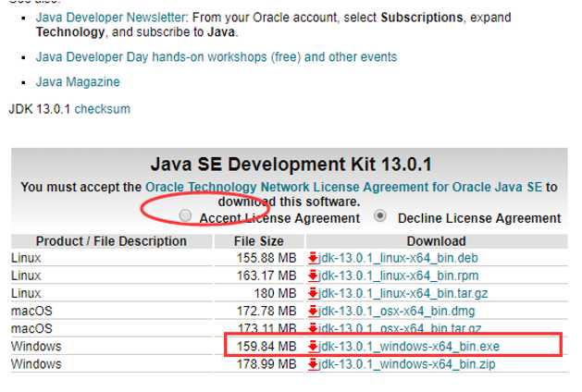Click the Java SE Development Kit 13.0.1 heading
This screenshot has width=582, height=392.
click(291, 165)
